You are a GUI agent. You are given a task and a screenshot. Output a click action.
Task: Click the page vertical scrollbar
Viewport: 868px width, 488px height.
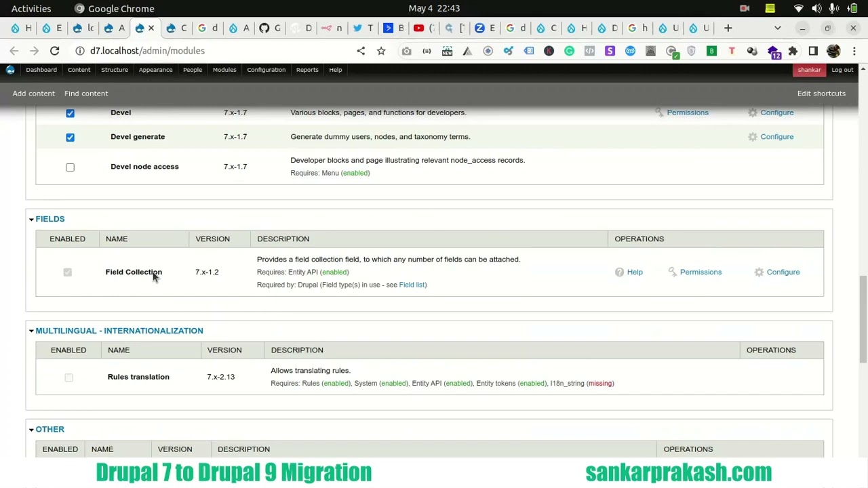(863, 321)
